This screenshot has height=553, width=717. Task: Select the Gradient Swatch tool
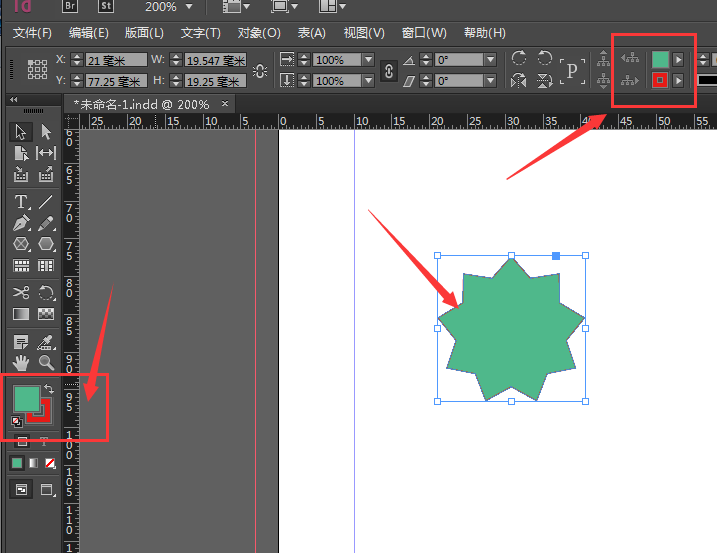point(21,314)
